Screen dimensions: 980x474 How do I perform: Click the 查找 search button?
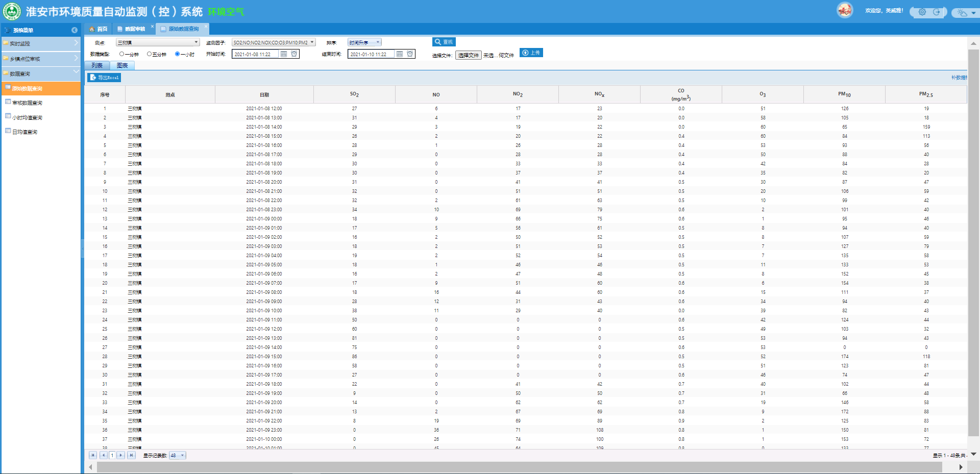click(x=444, y=42)
